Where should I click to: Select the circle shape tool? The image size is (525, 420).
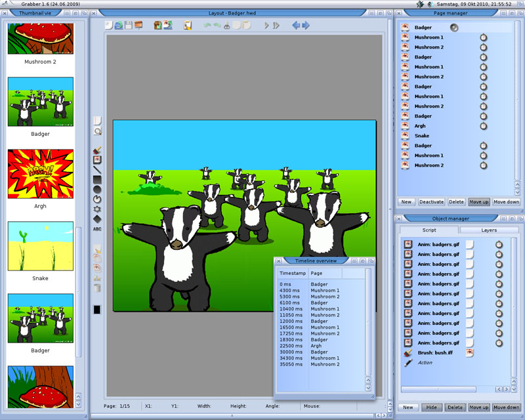point(97,190)
